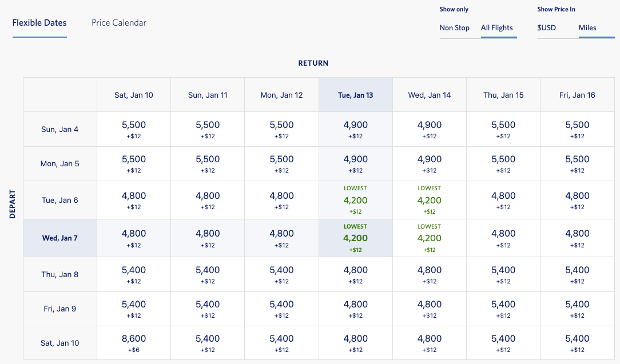Select the LOWEST 4,200 fare for Wed, Jan 7
Image resolution: width=620 pixels, height=364 pixels.
[355, 236]
